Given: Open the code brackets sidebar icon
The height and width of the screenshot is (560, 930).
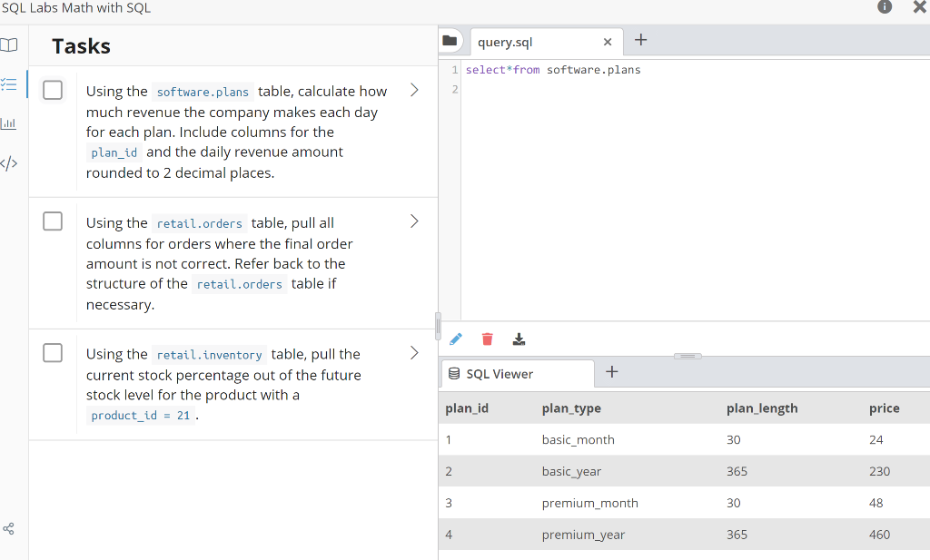Looking at the screenshot, I should (8, 163).
